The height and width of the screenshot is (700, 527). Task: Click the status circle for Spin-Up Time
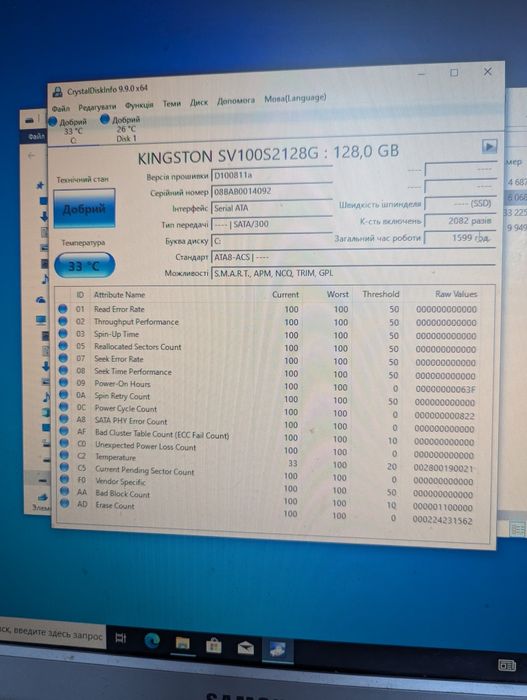pos(63,333)
